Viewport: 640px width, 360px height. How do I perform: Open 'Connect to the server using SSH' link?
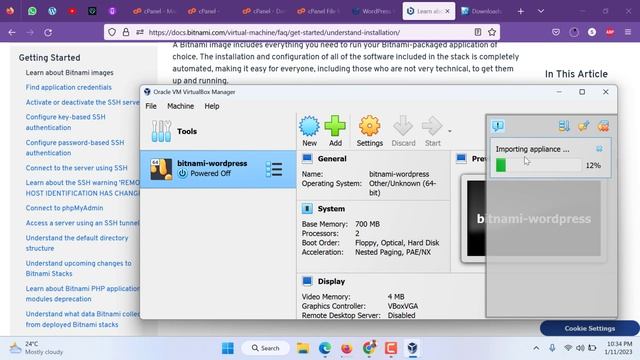pyautogui.click(x=76, y=168)
